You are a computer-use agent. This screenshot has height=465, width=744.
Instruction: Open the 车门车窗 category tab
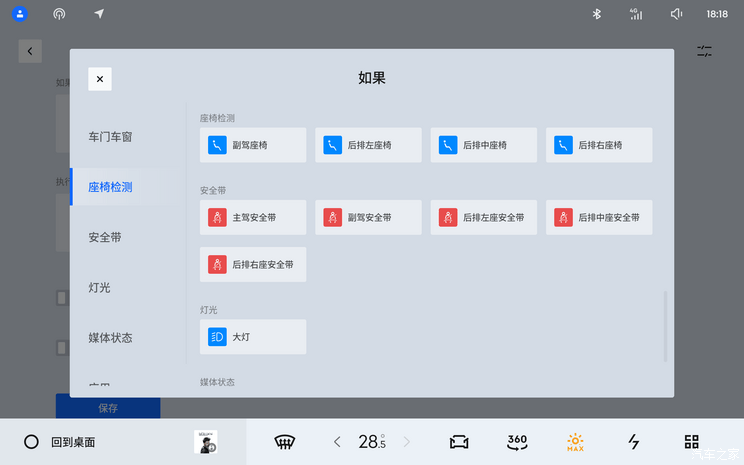click(x=110, y=137)
